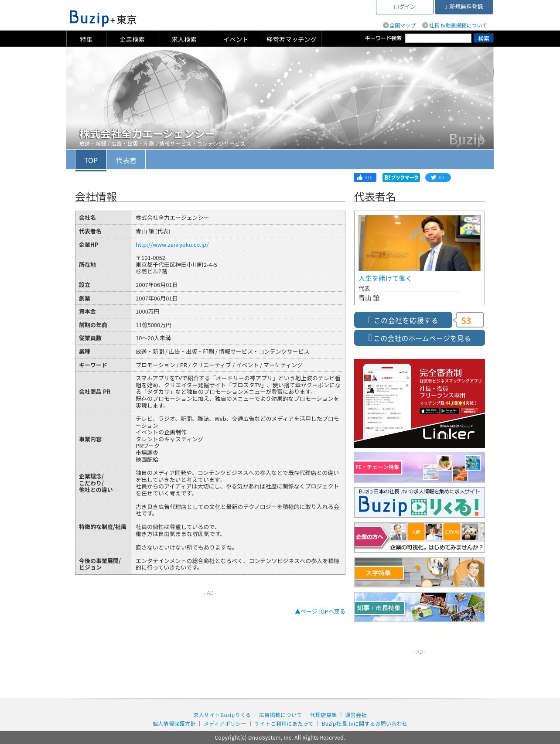Click the Twitter bird tweet button
The image size is (560, 744).
coord(438,177)
